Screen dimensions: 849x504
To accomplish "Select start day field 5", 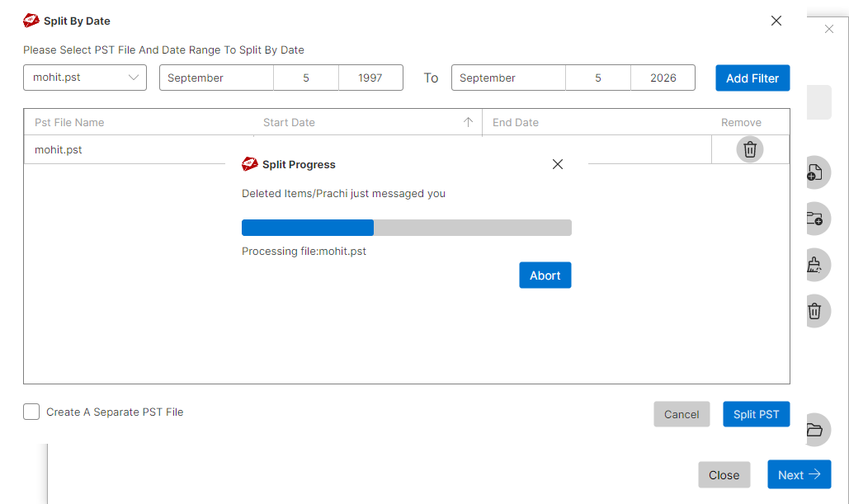I will point(306,78).
